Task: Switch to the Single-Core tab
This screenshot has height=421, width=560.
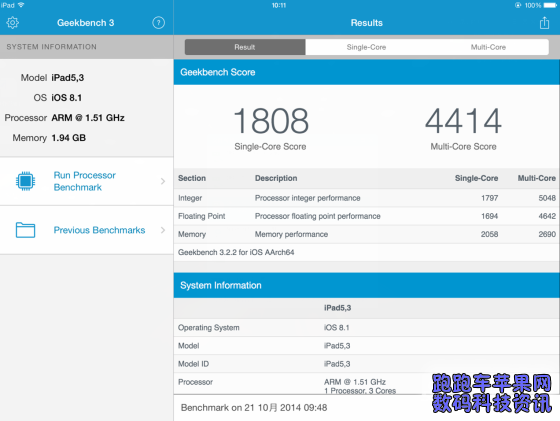Action: (366, 47)
